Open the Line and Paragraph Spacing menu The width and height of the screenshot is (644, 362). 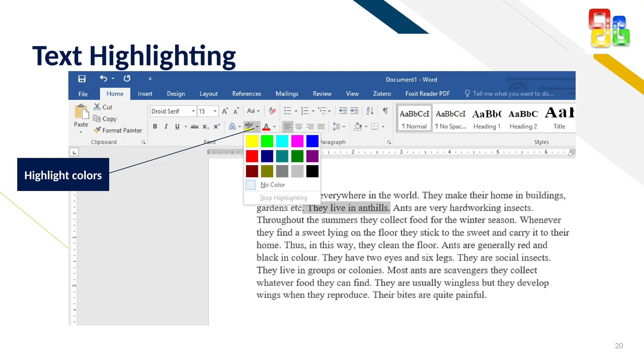339,126
